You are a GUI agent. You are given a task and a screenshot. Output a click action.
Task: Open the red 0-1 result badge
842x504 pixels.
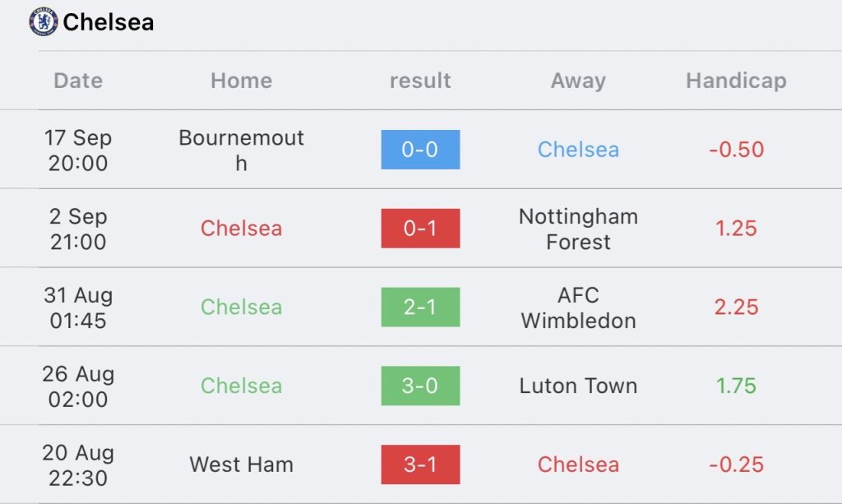click(420, 229)
